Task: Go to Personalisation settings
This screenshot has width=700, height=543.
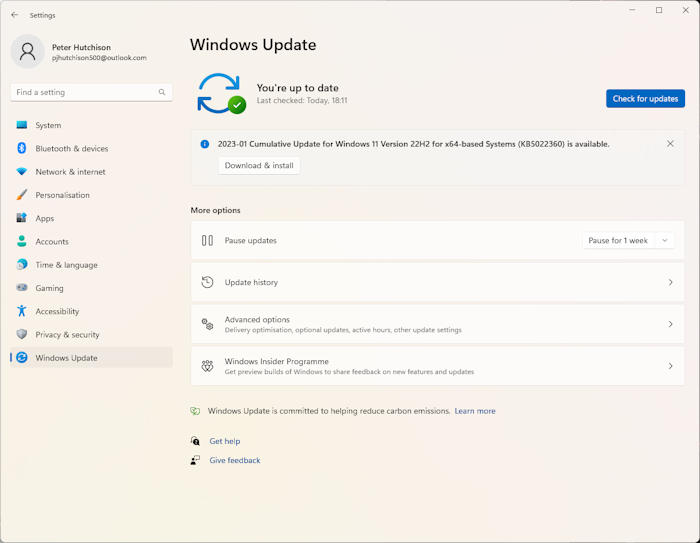Action: click(92, 195)
